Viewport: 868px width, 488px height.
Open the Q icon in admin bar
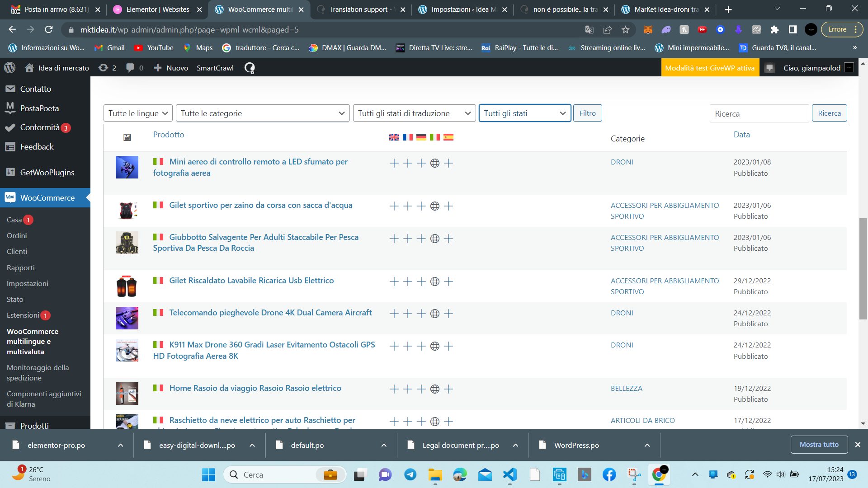pos(250,68)
